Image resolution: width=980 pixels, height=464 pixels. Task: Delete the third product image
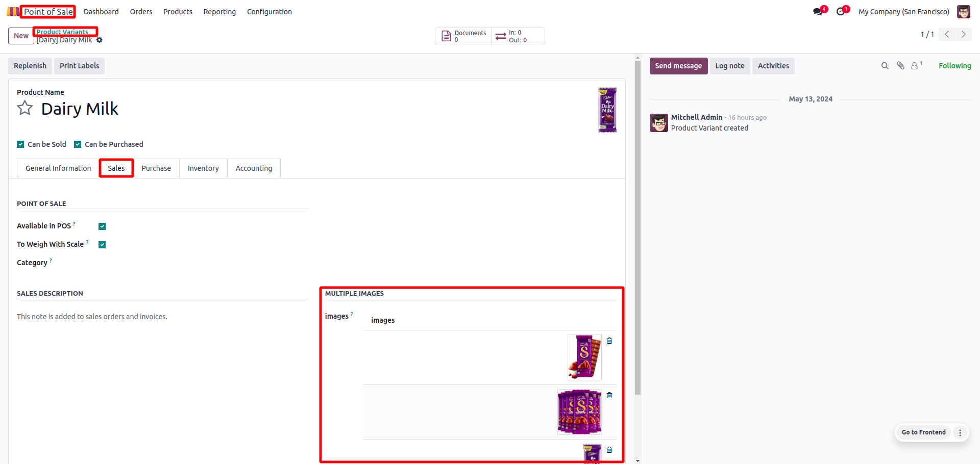(609, 450)
